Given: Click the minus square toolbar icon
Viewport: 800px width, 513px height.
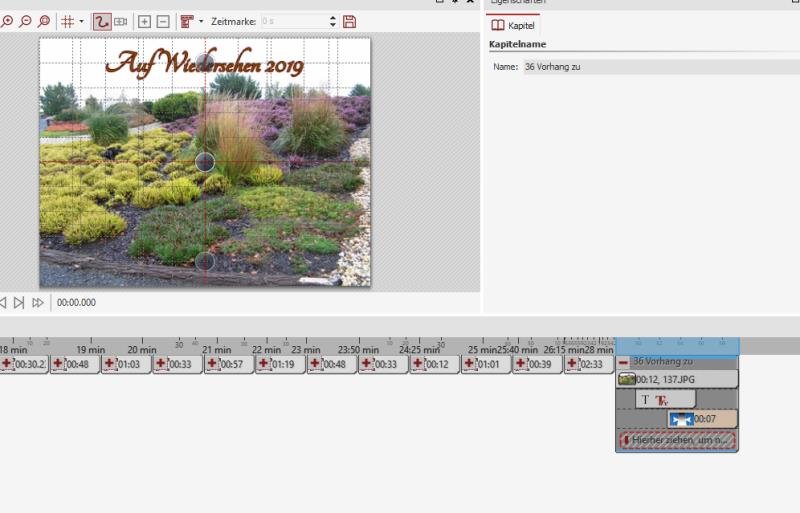Looking at the screenshot, I should point(163,21).
